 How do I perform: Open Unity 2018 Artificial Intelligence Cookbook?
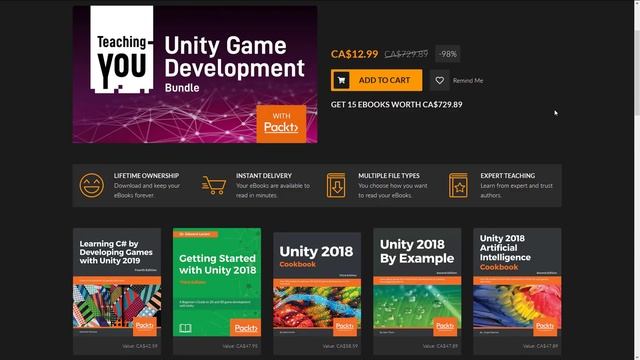pyautogui.click(x=517, y=282)
